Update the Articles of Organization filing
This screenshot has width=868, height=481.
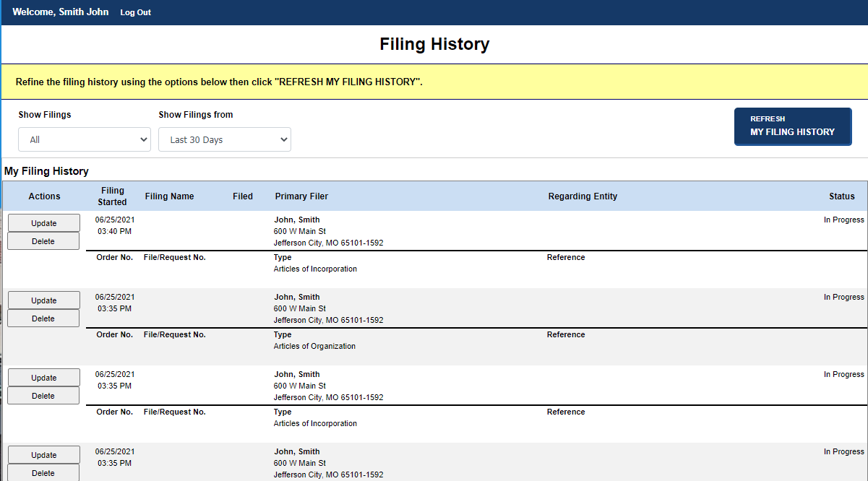pyautogui.click(x=43, y=300)
